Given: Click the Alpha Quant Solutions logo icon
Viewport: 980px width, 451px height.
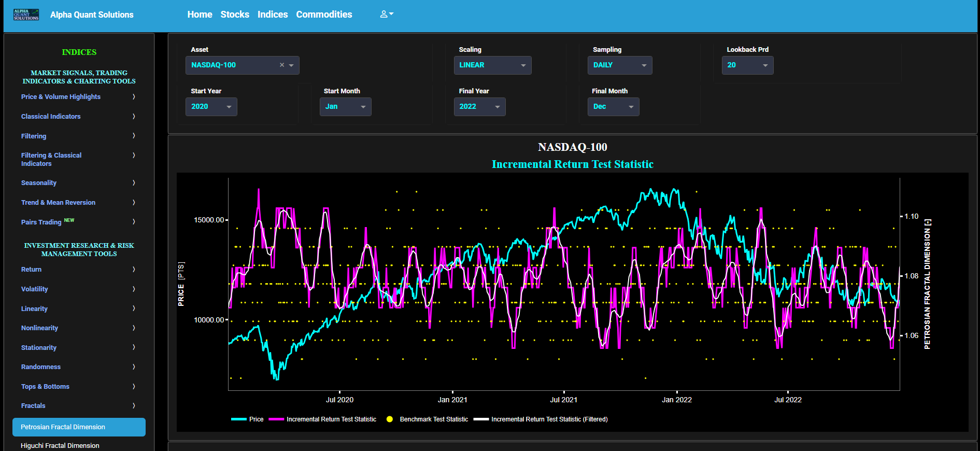Looking at the screenshot, I should (x=26, y=15).
